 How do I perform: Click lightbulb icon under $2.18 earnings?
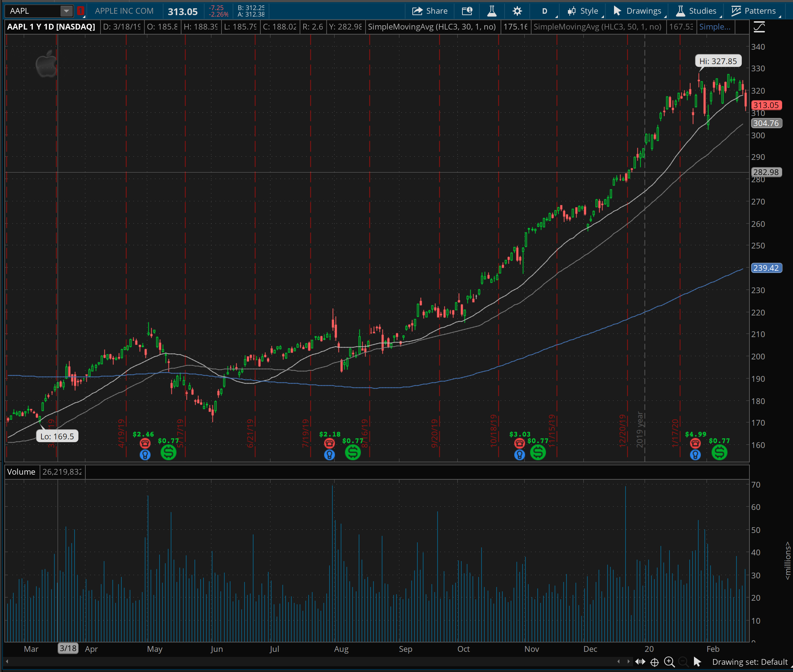click(330, 454)
